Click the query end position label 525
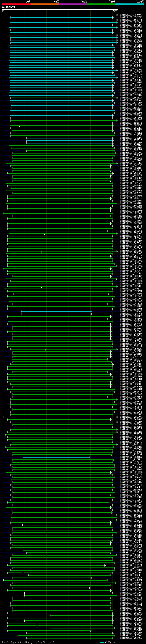Image resolution: width=146 pixels, height=644 pixels. click(x=115, y=11)
